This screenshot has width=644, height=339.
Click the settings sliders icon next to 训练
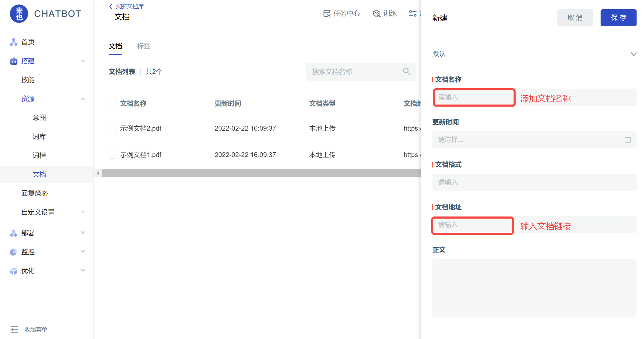(x=413, y=14)
